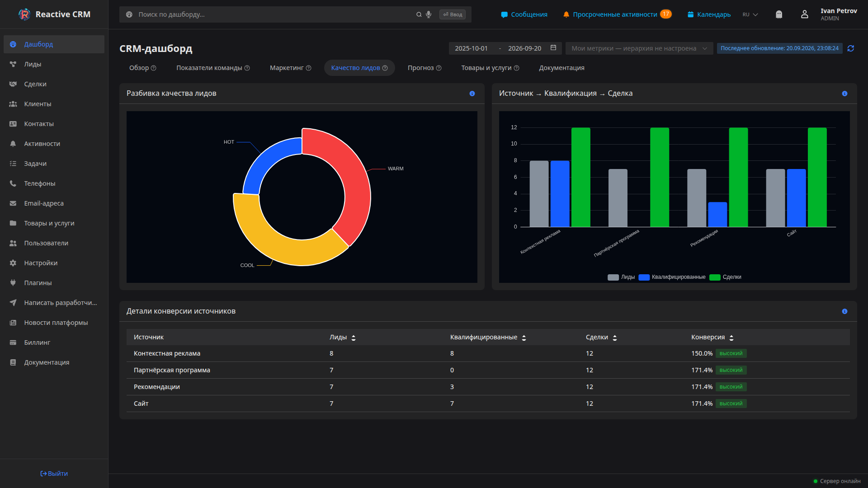Image resolution: width=868 pixels, height=488 pixels.
Task: Click the Ввод enter button in search
Action: pyautogui.click(x=453, y=14)
